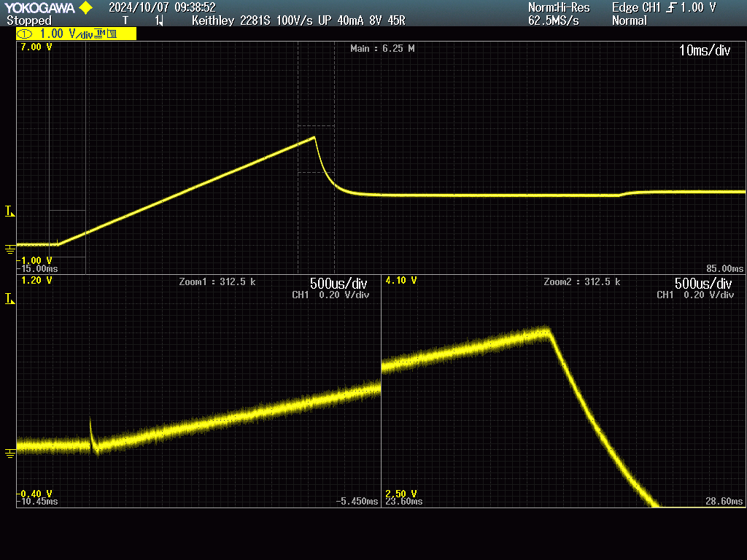
Task: Click the Zoom1 window trigger level marker
Action: coord(9,299)
